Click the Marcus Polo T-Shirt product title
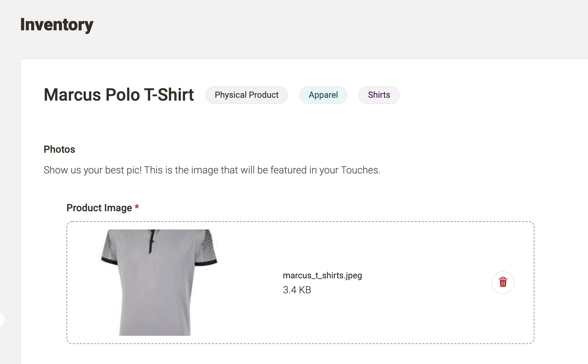Viewport: 588px width, 364px height. (119, 95)
